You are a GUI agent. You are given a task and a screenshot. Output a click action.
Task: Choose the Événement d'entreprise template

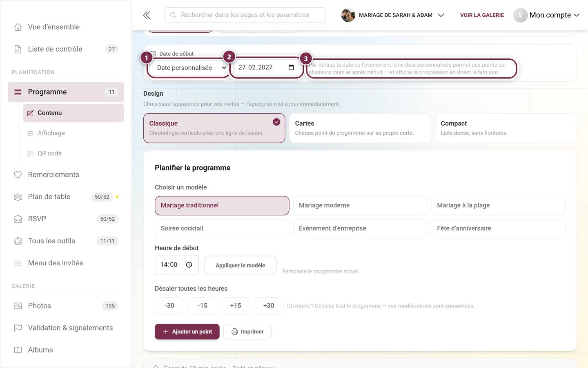click(x=360, y=229)
